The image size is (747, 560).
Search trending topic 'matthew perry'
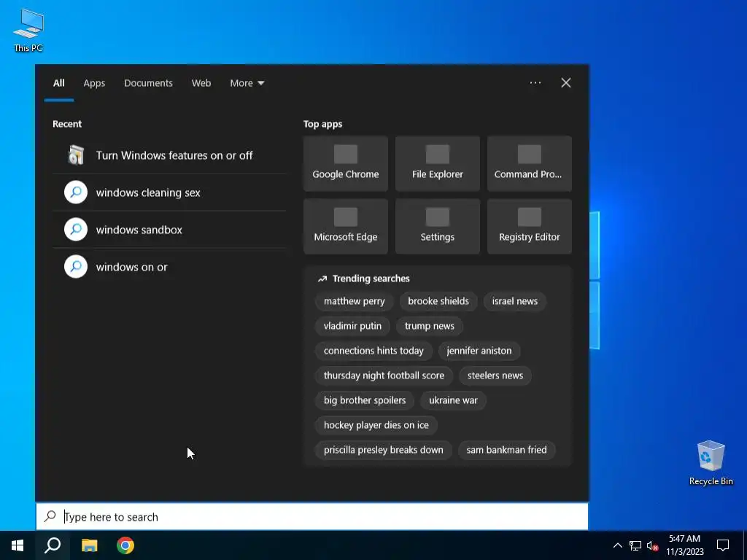(x=354, y=301)
